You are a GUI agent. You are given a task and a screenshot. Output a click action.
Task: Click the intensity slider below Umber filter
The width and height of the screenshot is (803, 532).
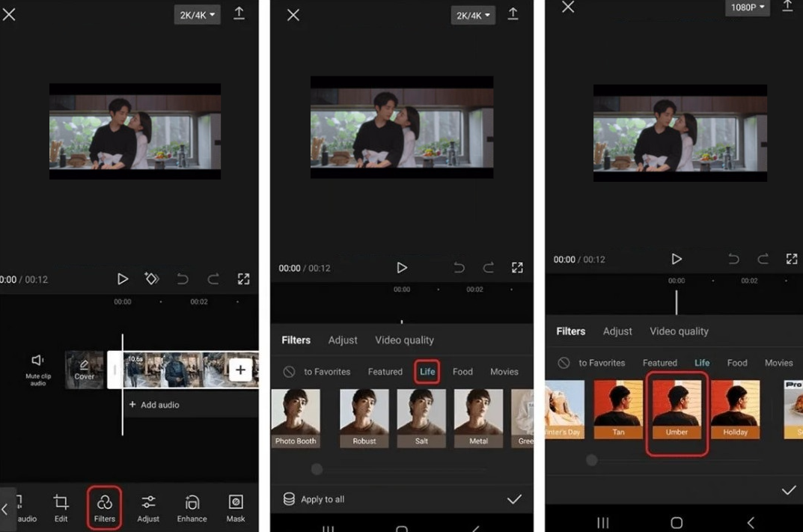pos(675,460)
